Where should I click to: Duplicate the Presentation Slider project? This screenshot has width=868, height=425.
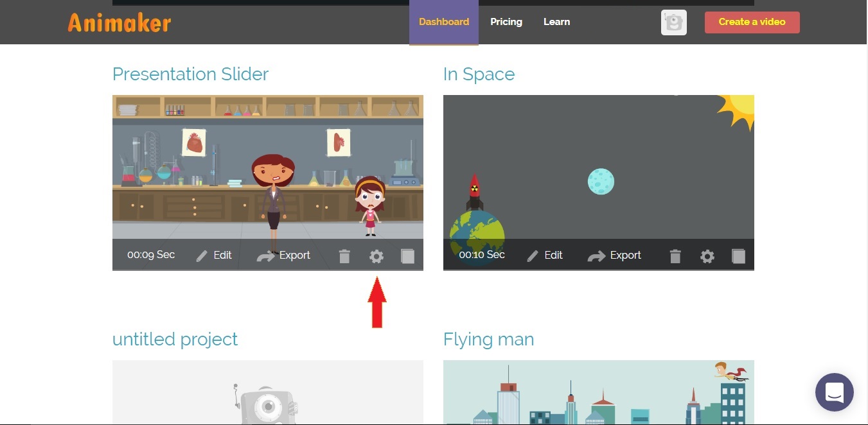coord(407,256)
